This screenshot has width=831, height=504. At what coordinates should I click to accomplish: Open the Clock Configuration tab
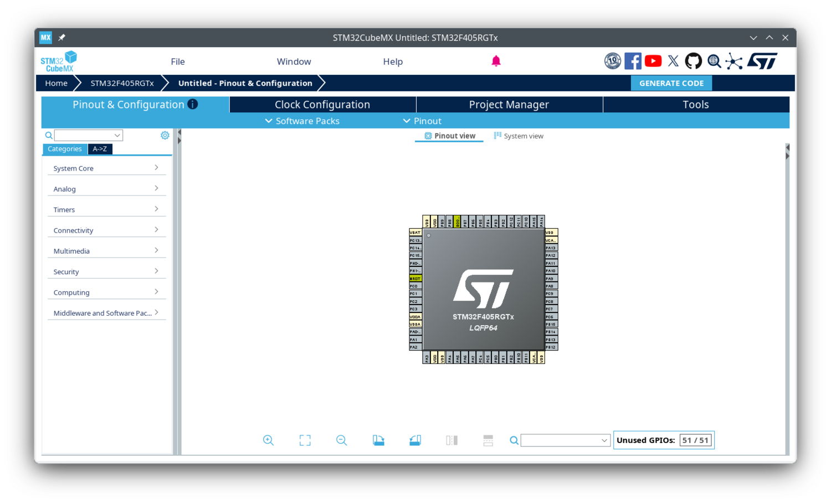pos(322,104)
